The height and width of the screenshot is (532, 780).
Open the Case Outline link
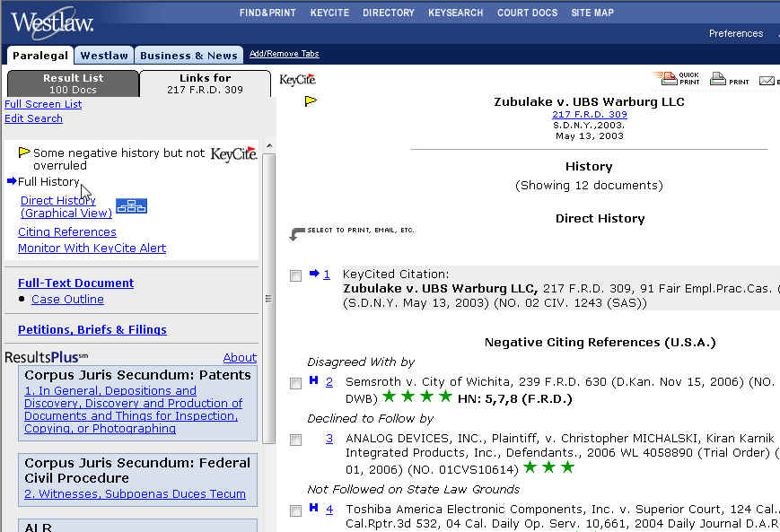(67, 300)
